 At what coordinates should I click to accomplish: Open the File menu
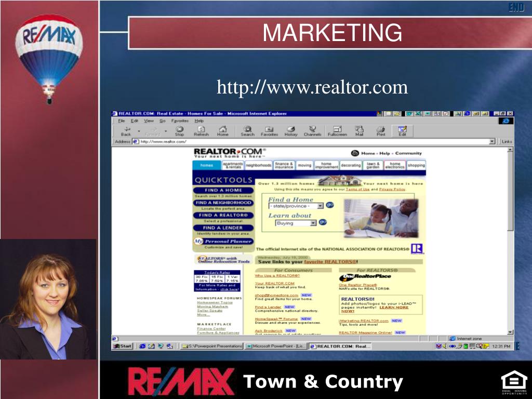(x=122, y=121)
